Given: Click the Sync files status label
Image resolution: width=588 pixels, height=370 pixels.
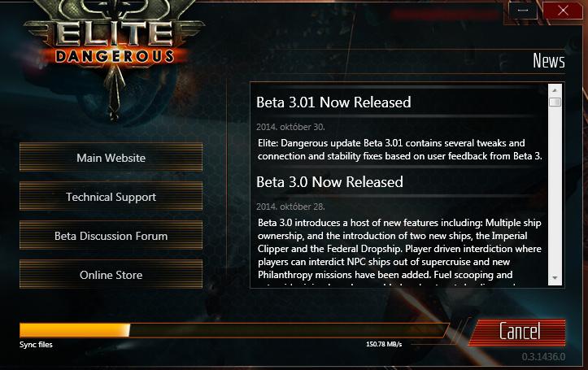Looking at the screenshot, I should [x=36, y=345].
